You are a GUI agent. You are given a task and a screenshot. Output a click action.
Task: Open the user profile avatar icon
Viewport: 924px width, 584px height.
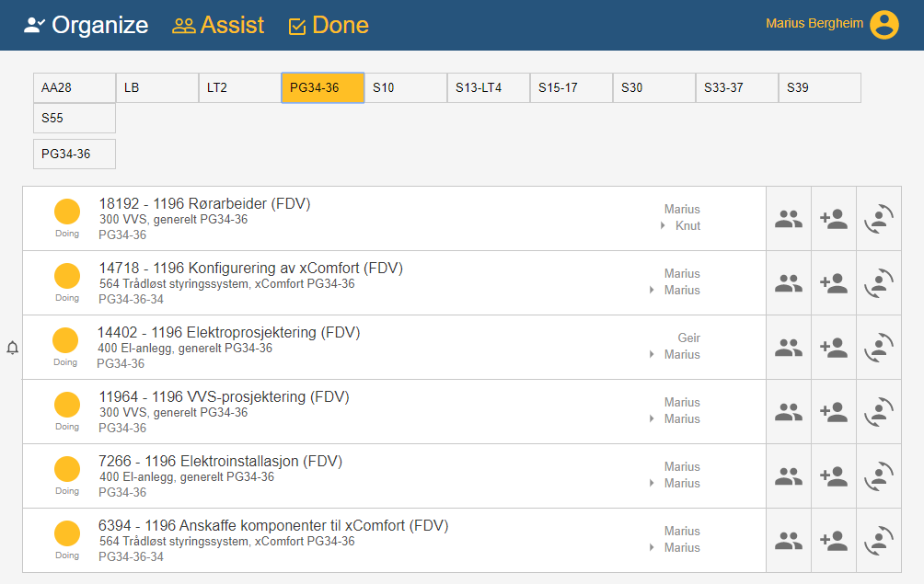pyautogui.click(x=884, y=25)
